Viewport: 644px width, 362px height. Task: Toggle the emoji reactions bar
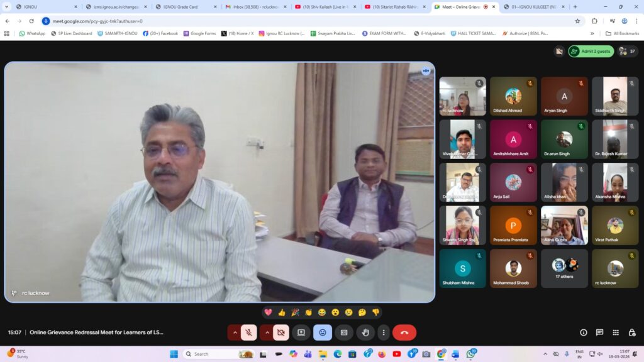point(323,332)
